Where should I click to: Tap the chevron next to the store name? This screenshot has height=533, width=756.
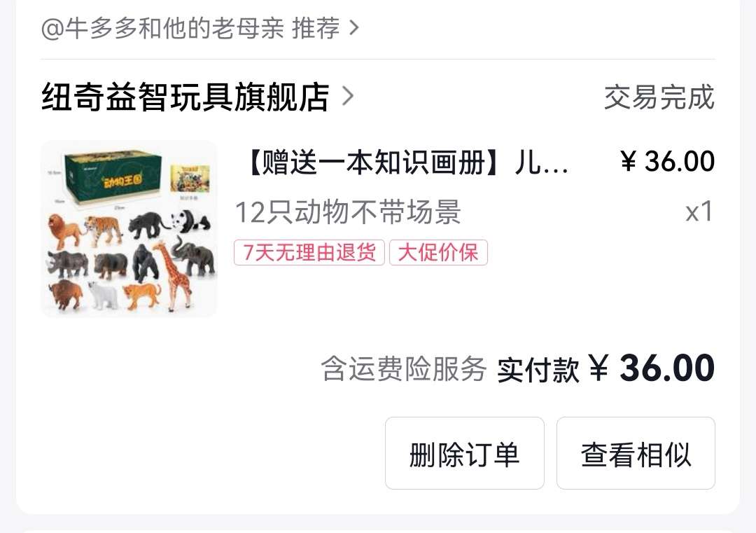(x=348, y=95)
